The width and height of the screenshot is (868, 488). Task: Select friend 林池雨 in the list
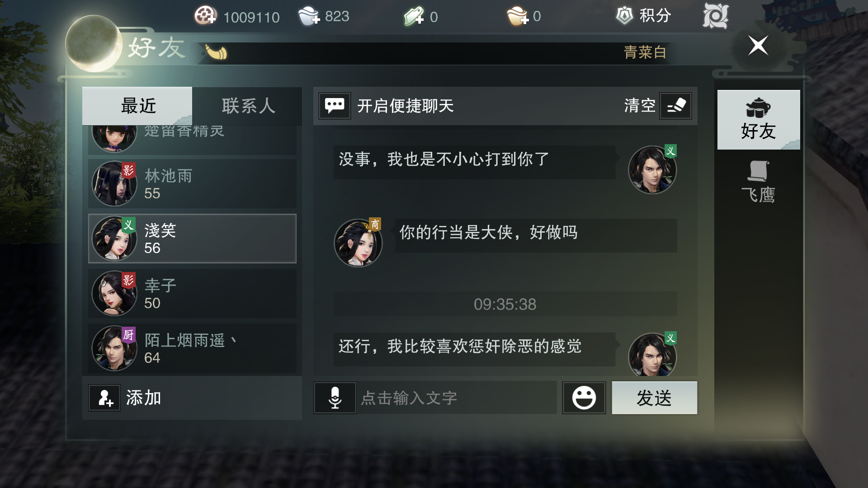[x=192, y=183]
